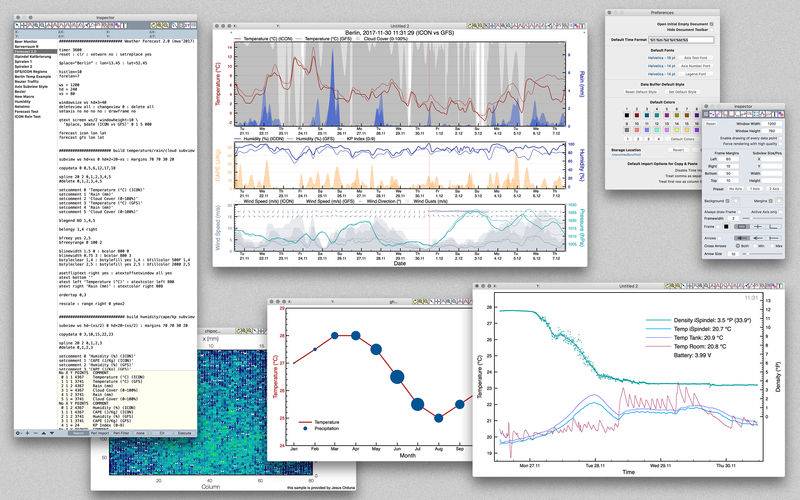Select 'Router Traffic' macro

click(x=27, y=82)
